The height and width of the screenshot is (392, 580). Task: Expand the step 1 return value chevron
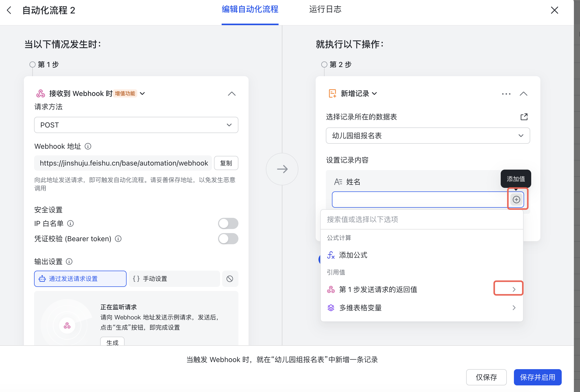514,289
